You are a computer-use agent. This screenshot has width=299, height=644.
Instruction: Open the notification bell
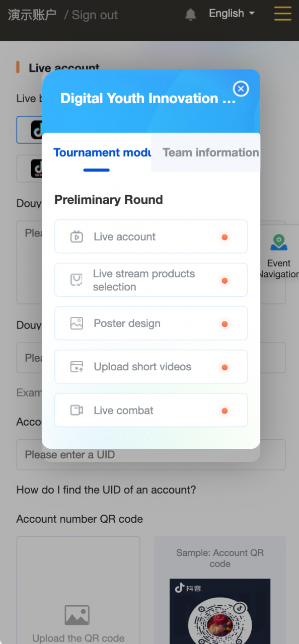(191, 15)
